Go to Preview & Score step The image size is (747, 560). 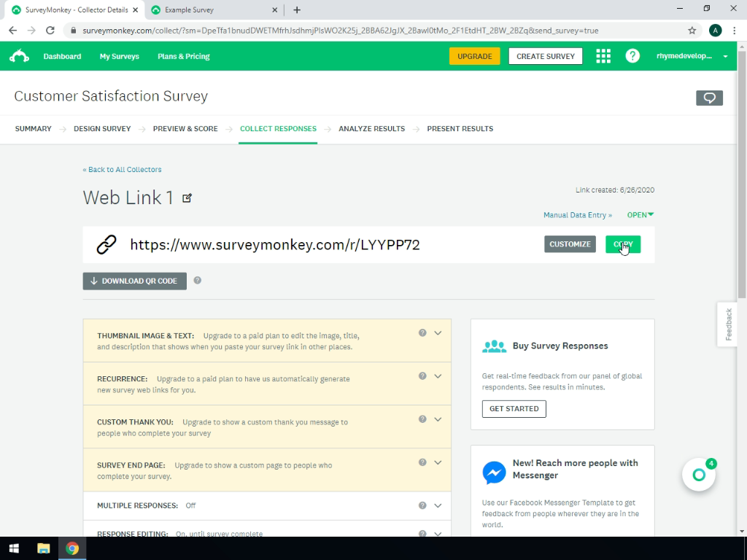(x=185, y=129)
